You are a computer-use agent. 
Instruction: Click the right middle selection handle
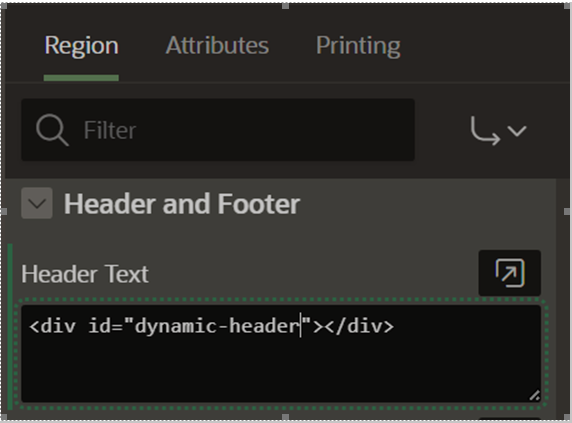pos(567,212)
